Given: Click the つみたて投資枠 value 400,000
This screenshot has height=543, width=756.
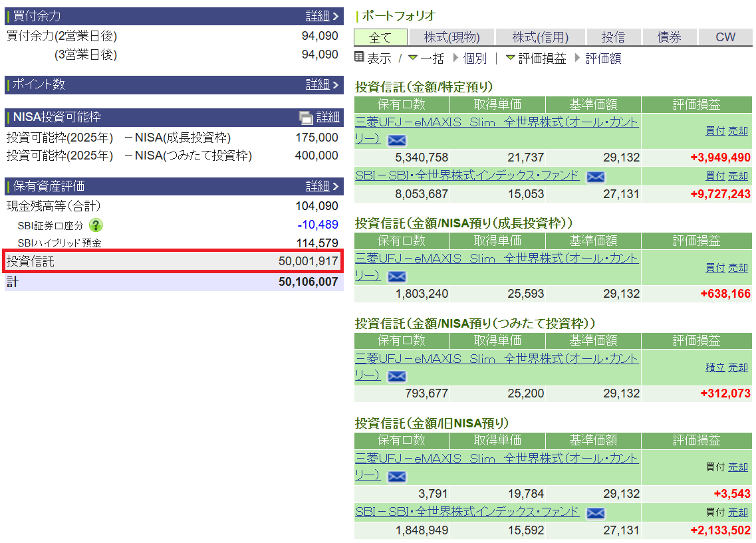Looking at the screenshot, I should pyautogui.click(x=316, y=156).
